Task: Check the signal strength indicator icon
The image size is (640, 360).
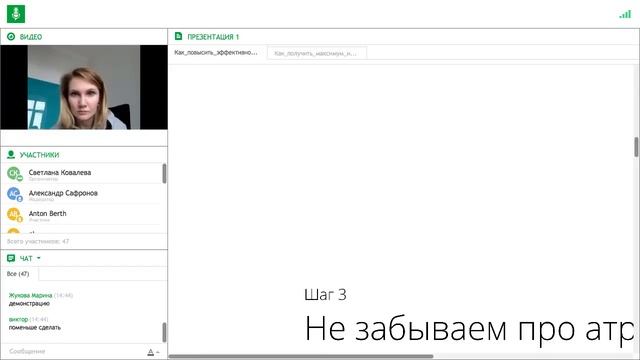Action: click(625, 14)
